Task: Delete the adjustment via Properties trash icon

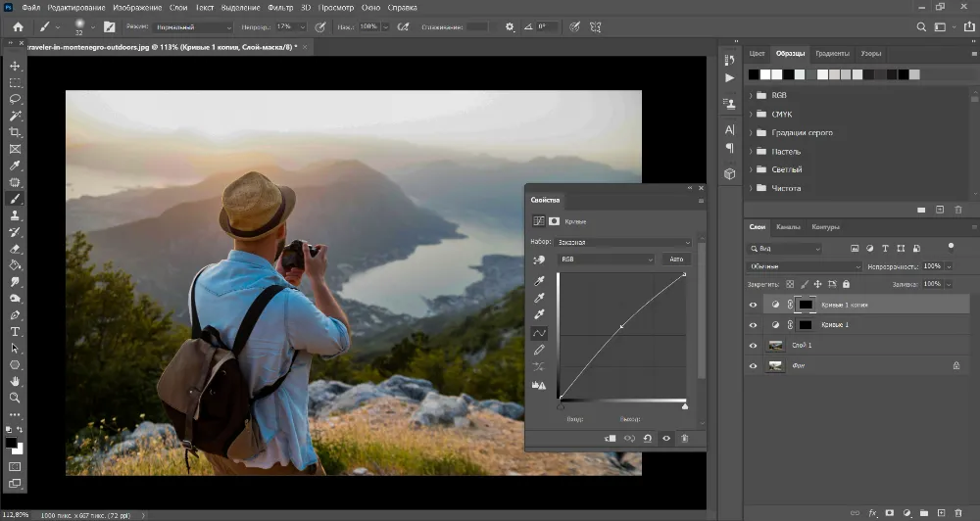Action: [x=685, y=439]
